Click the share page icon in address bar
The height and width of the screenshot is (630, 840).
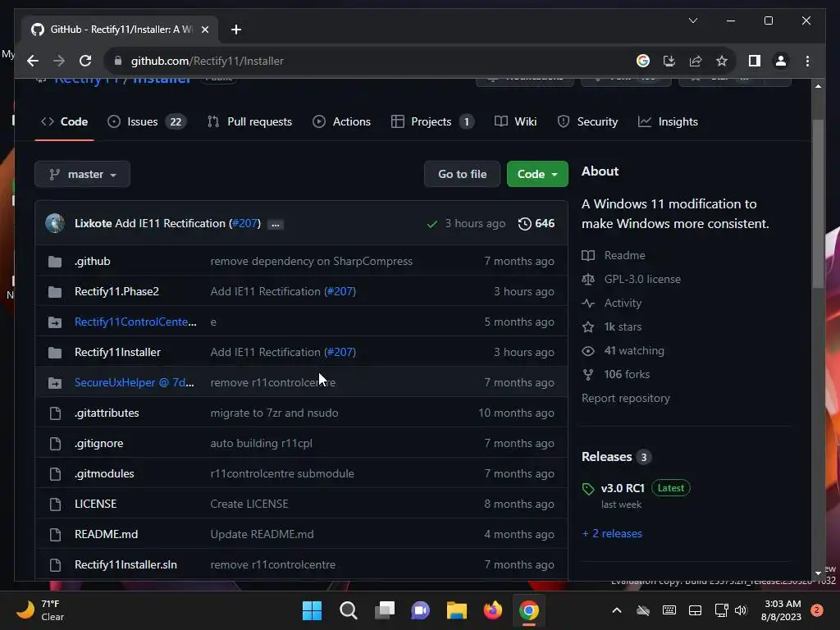[x=696, y=61]
